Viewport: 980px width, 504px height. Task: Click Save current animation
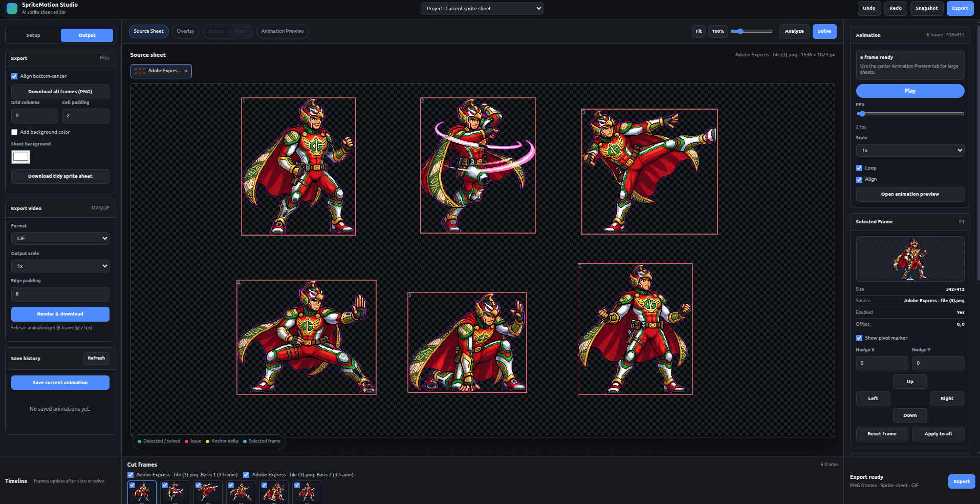[60, 383]
